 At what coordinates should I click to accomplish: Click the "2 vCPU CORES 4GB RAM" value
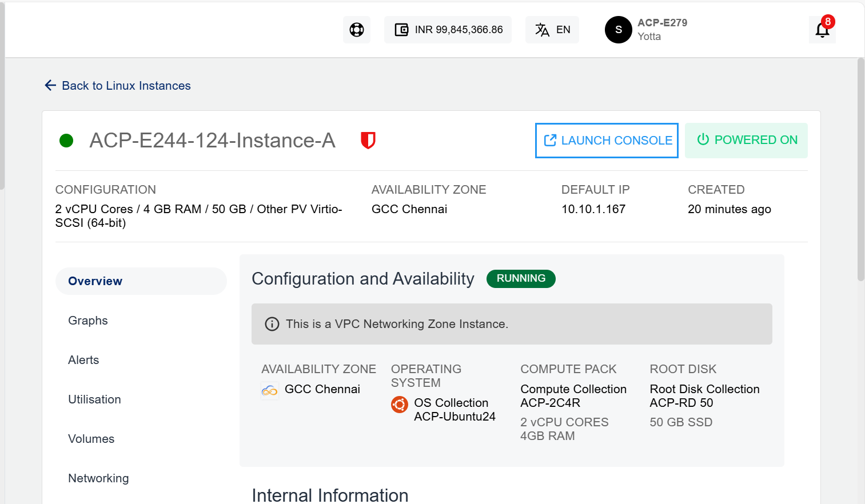(564, 429)
